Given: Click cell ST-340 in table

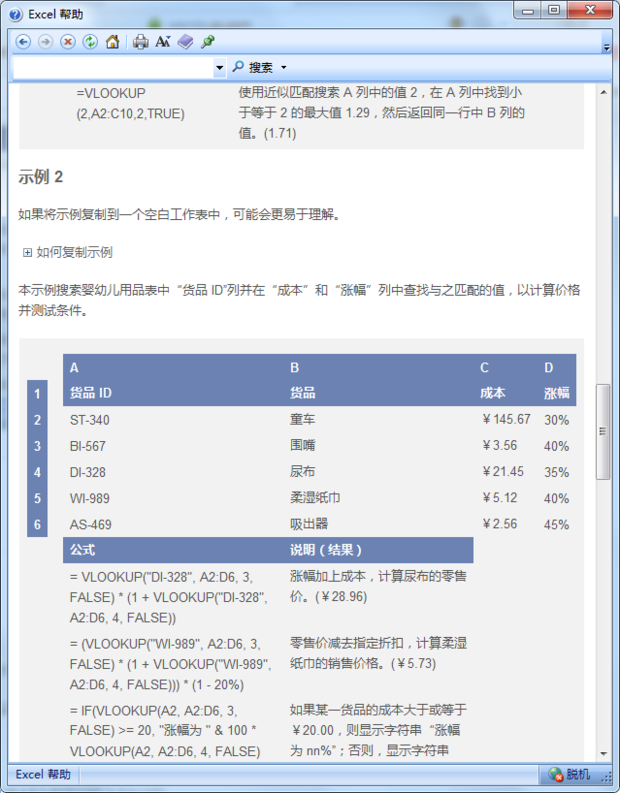Looking at the screenshot, I should click(90, 420).
